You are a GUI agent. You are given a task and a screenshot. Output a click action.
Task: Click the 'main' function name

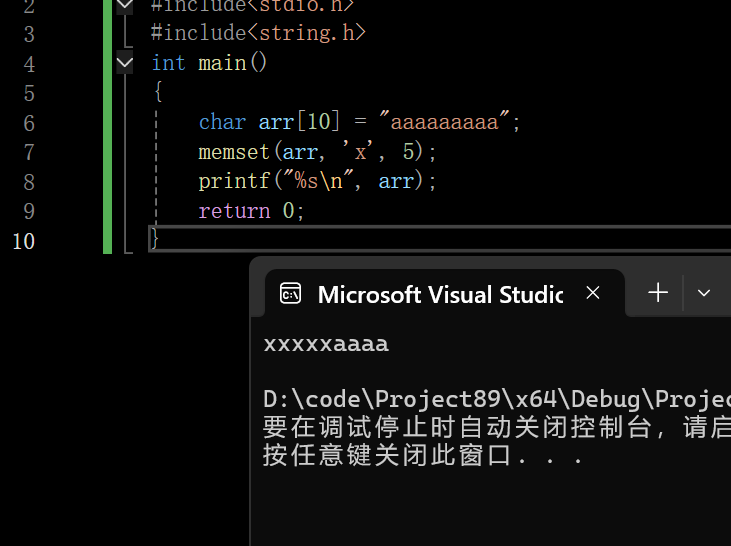(222, 63)
